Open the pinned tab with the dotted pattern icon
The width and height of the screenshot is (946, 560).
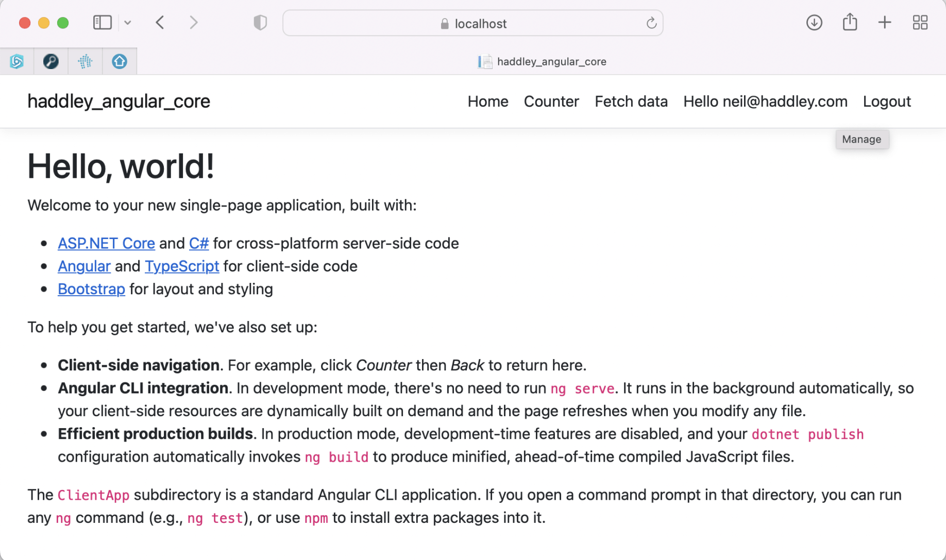point(85,61)
